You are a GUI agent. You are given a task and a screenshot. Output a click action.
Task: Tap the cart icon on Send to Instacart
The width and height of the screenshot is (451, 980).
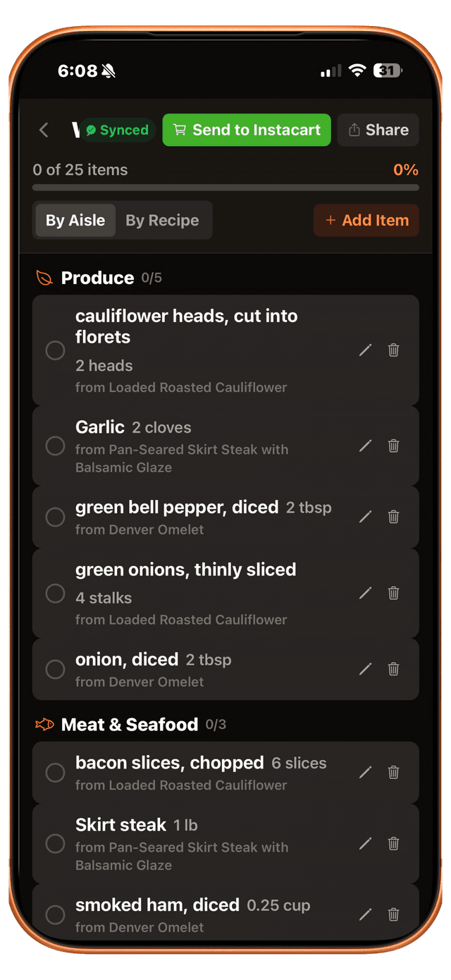pyautogui.click(x=180, y=130)
